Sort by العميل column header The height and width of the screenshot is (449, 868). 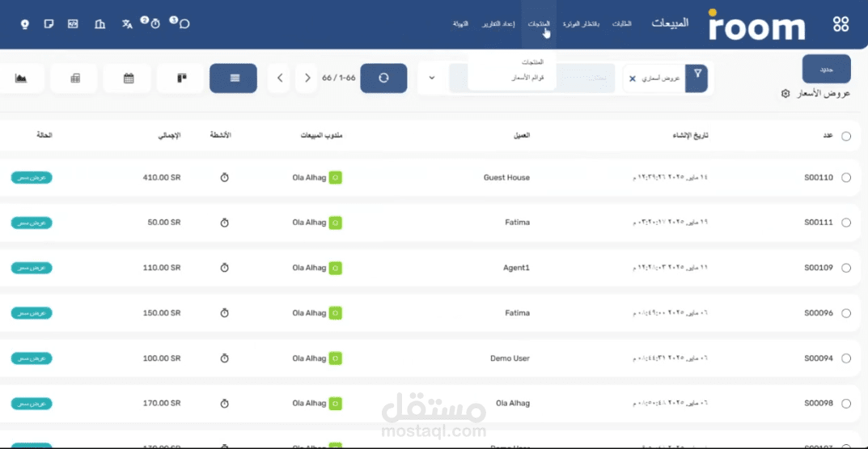click(x=522, y=136)
